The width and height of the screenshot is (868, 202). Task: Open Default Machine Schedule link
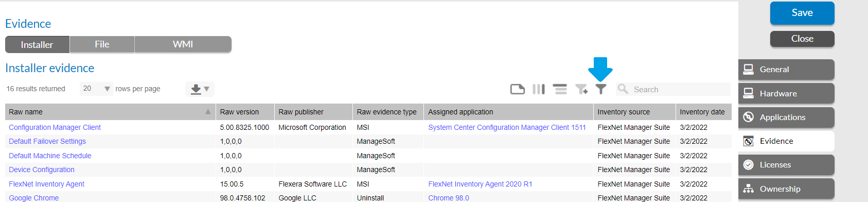tap(50, 156)
